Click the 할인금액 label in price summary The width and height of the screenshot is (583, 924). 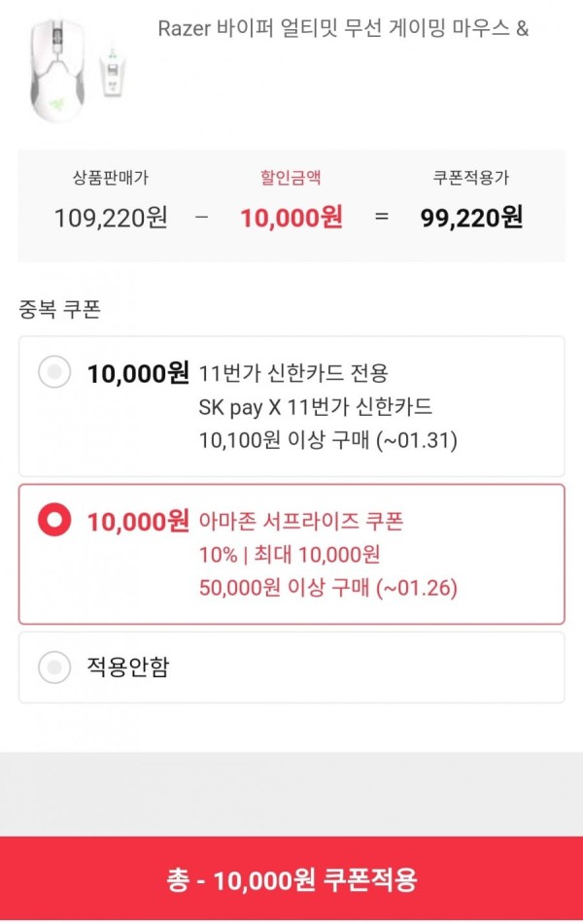click(291, 178)
